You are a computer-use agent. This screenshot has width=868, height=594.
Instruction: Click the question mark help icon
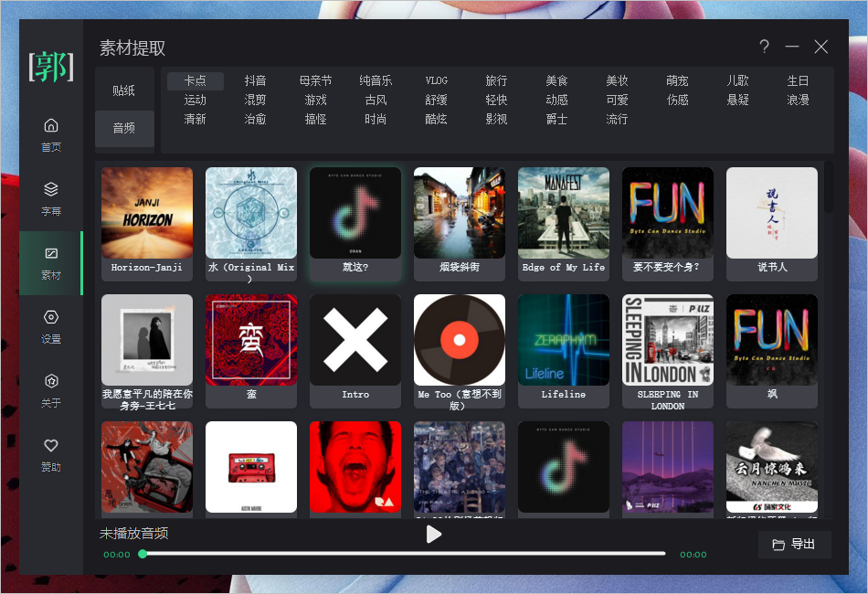coord(764,47)
